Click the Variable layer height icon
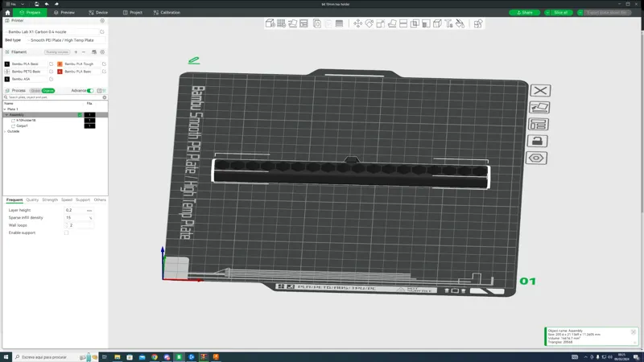The height and width of the screenshot is (362, 644). click(x=339, y=23)
